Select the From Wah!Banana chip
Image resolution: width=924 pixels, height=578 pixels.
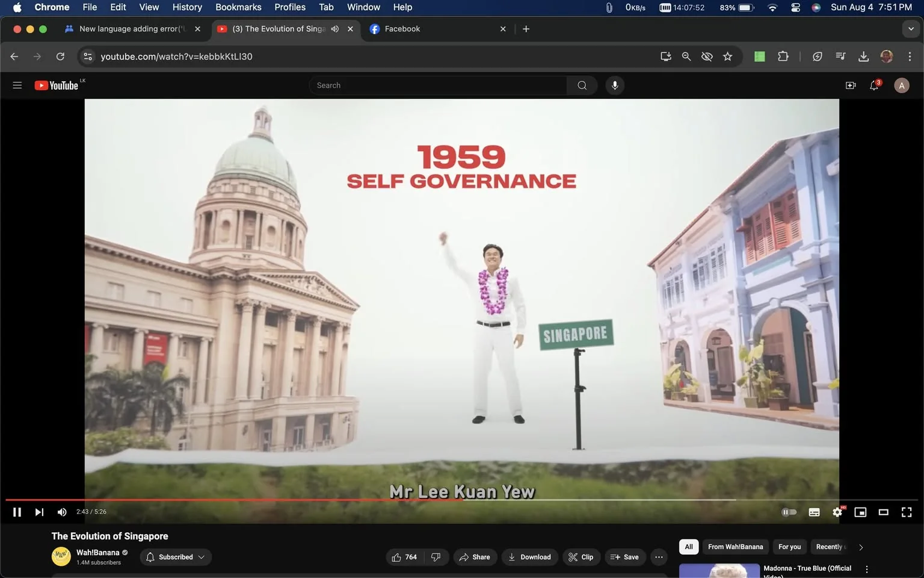(x=735, y=547)
